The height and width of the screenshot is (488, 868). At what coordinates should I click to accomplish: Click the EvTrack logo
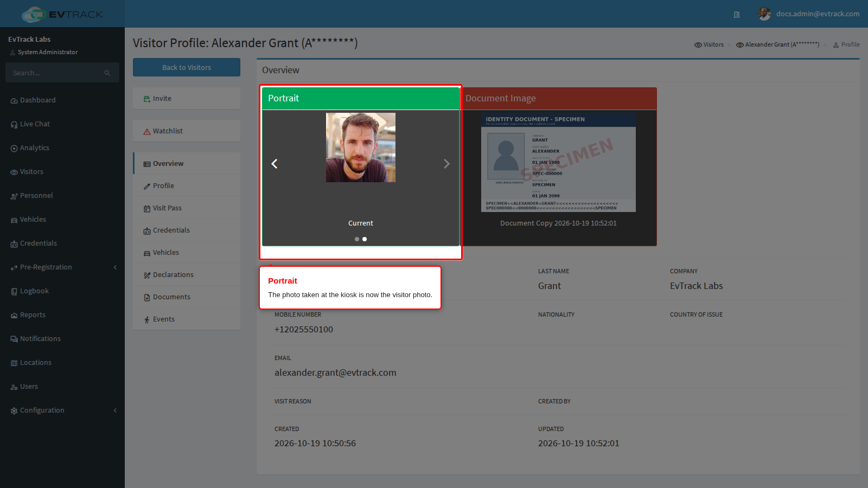click(62, 14)
